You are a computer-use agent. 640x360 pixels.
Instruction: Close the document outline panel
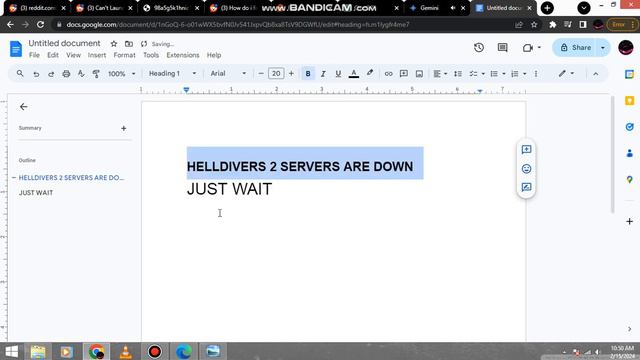(24, 107)
